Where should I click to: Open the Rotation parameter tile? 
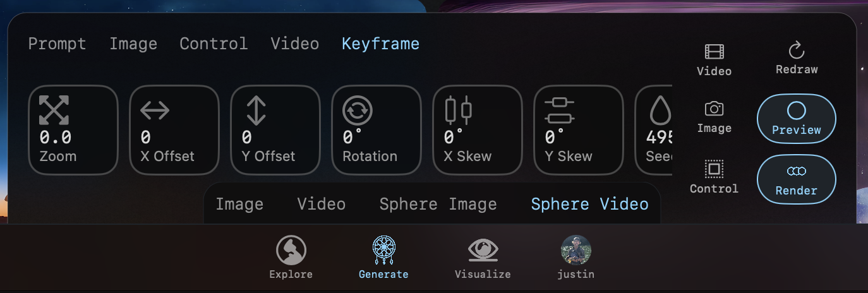377,130
